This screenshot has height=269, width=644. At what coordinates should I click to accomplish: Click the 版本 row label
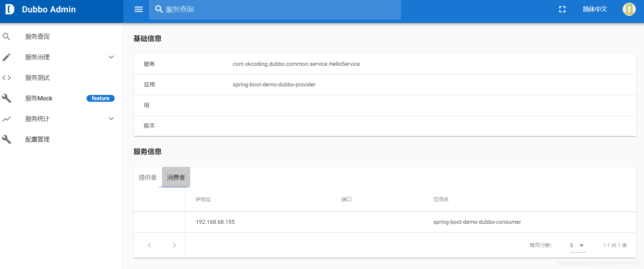point(149,126)
